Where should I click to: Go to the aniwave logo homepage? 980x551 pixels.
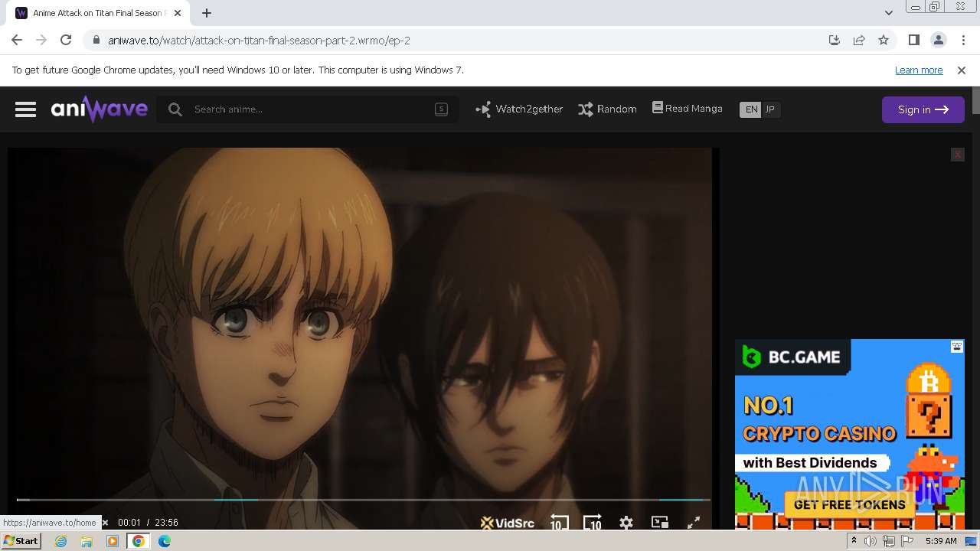coord(99,109)
